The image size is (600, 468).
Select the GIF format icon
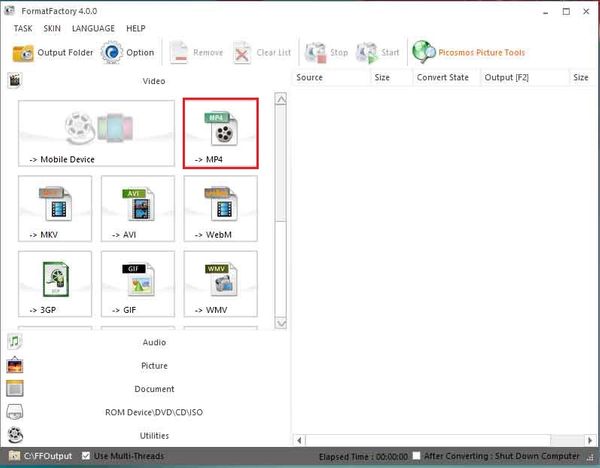click(137, 284)
